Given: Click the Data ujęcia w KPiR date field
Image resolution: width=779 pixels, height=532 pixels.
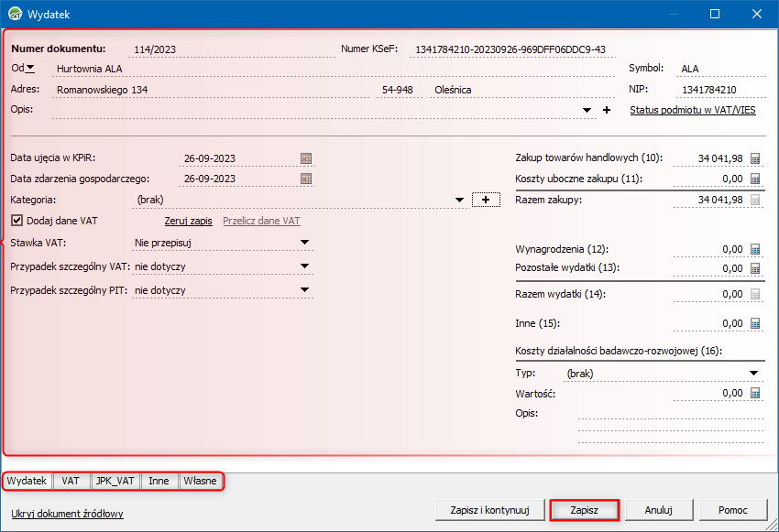Looking at the screenshot, I should point(238,158).
